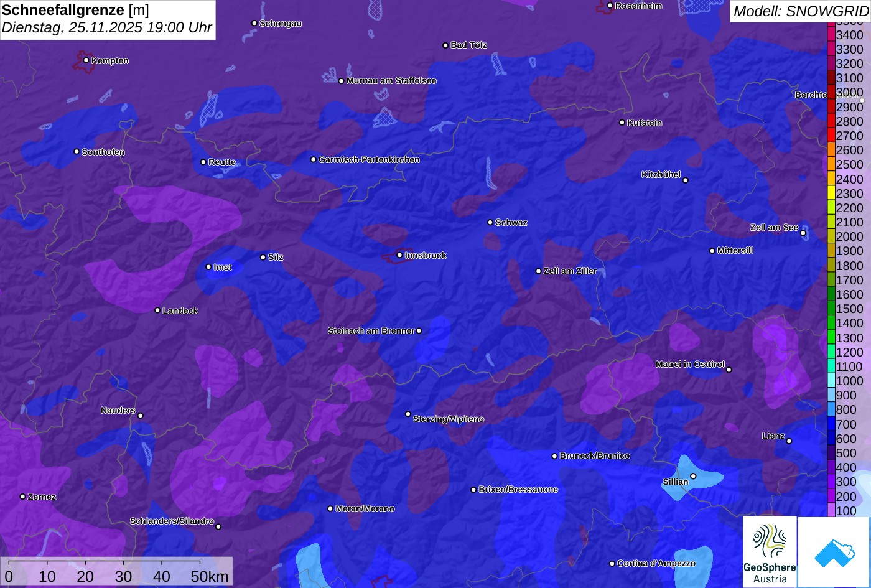Viewport: 871px width, 588px height.
Task: Click the blue cloud arrow logo
Action: 834,552
